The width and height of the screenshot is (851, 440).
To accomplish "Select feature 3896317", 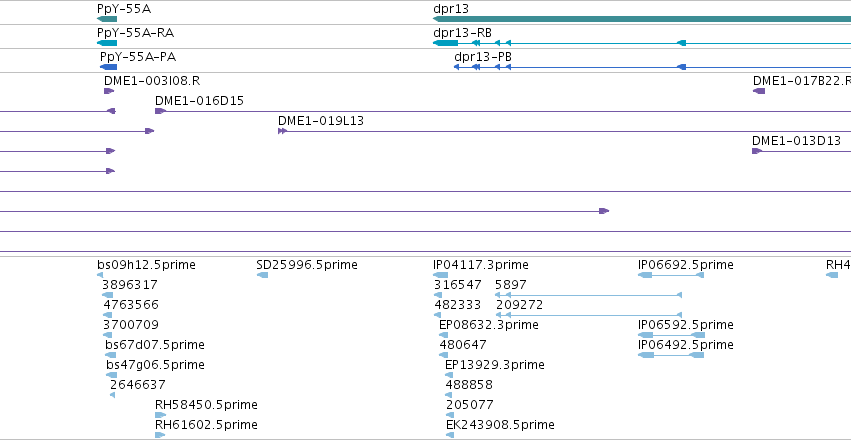I will pyautogui.click(x=130, y=285).
